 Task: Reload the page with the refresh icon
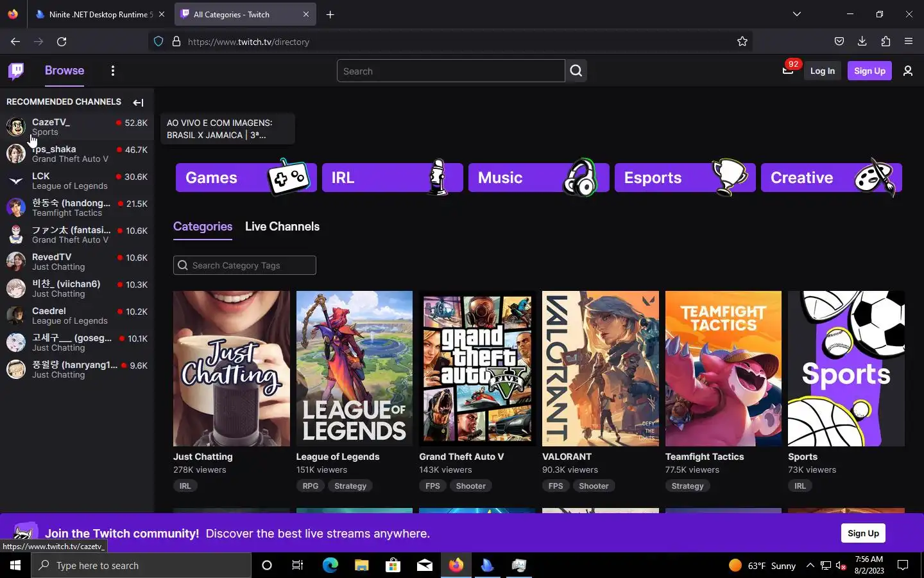tap(62, 41)
